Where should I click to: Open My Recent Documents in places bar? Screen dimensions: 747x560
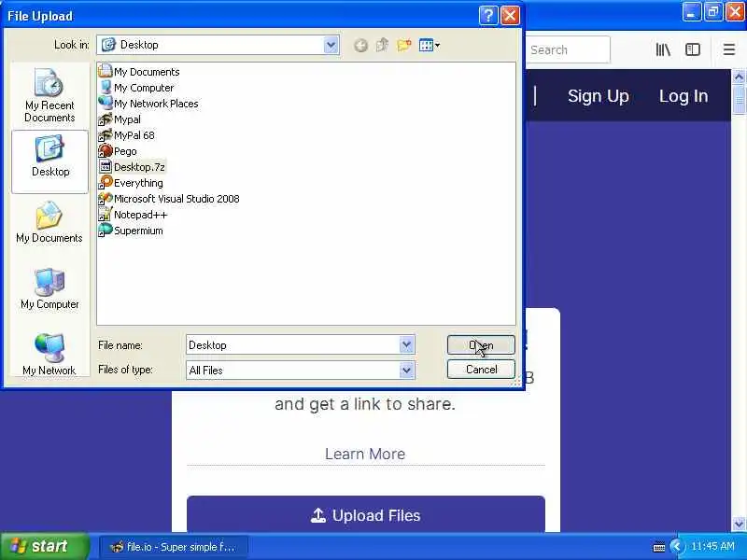pyautogui.click(x=49, y=96)
